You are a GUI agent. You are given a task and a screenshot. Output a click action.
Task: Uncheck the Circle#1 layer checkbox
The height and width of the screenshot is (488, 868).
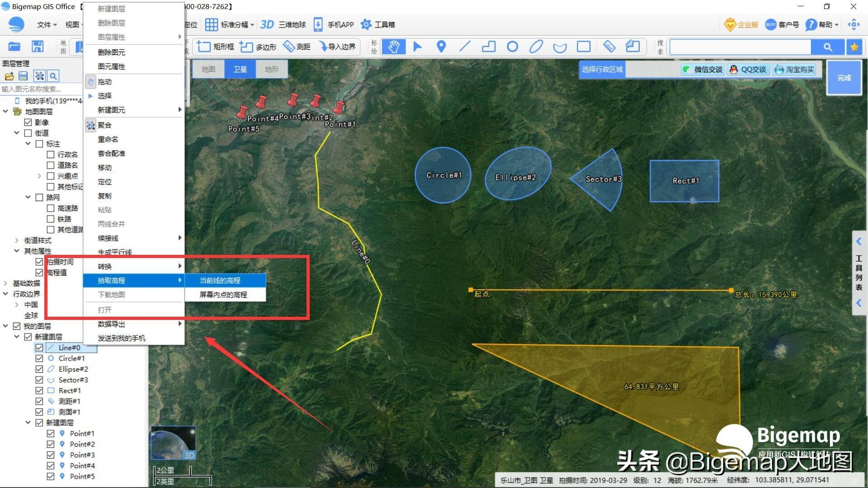click(39, 358)
